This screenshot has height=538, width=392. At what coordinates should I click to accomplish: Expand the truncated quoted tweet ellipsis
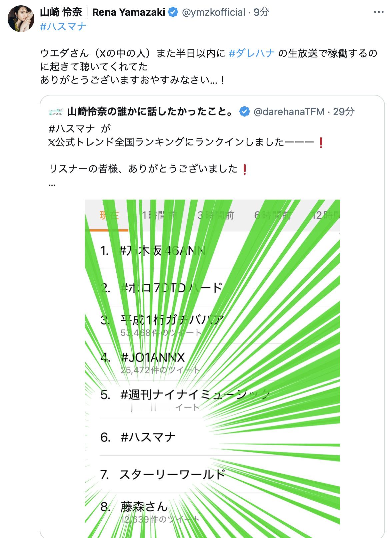click(x=52, y=184)
